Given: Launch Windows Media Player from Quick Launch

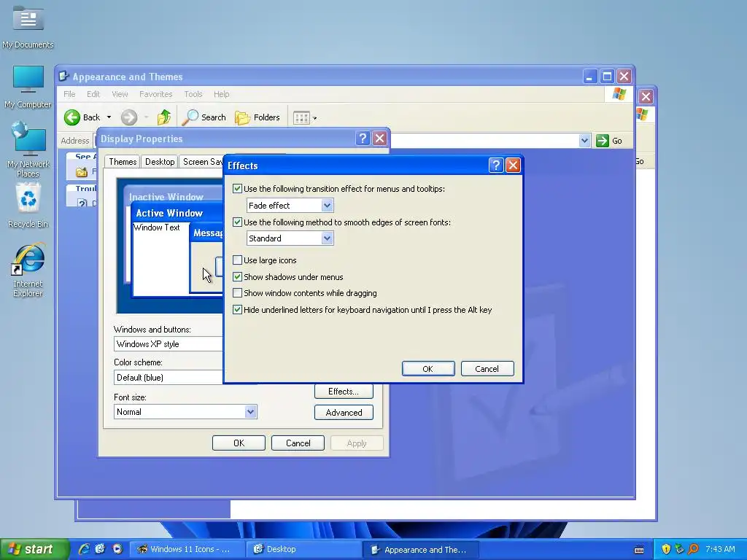Looking at the screenshot, I should (x=117, y=549).
